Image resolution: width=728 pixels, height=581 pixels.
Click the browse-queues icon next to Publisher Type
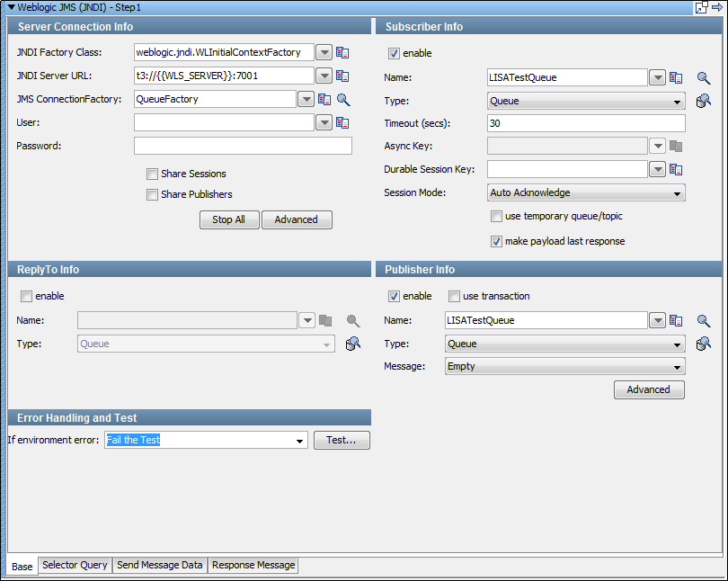tap(704, 344)
